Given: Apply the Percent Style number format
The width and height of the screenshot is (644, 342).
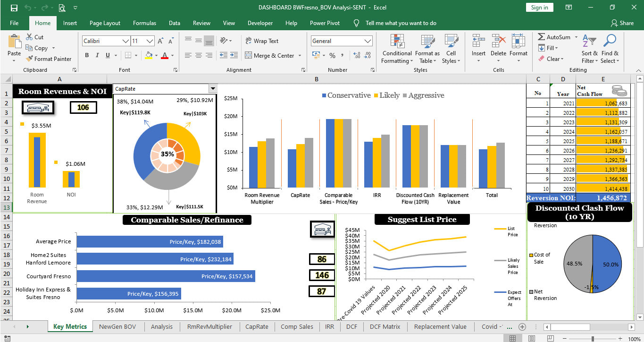Looking at the screenshot, I should point(332,56).
